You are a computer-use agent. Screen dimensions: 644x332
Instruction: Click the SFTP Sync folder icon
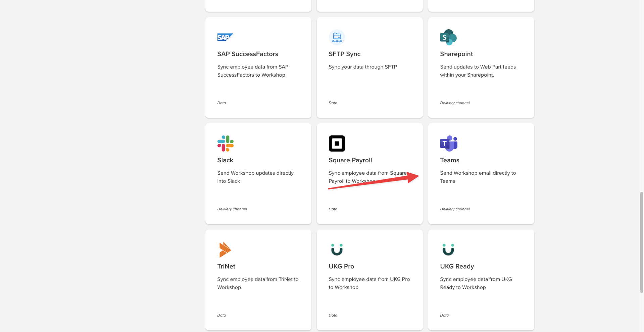(x=337, y=37)
